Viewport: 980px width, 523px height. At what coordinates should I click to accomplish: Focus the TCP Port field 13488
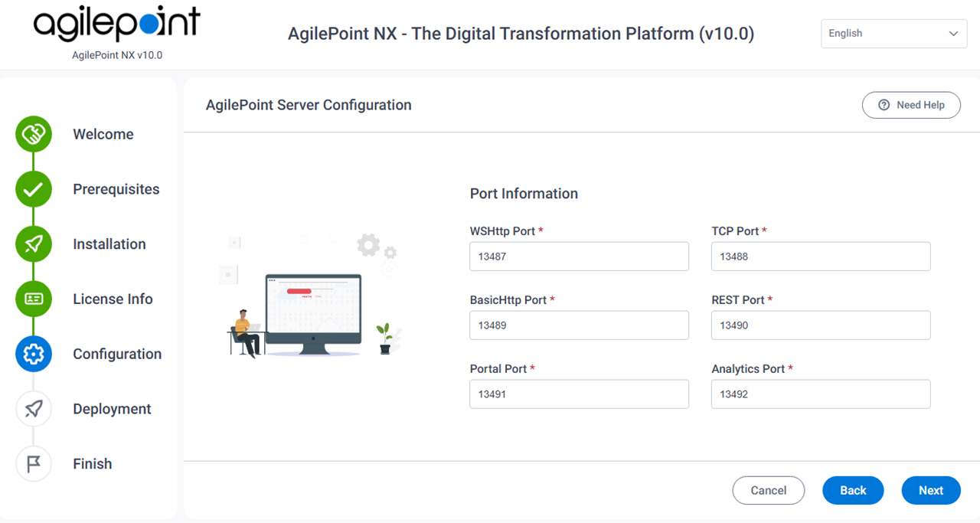click(821, 257)
